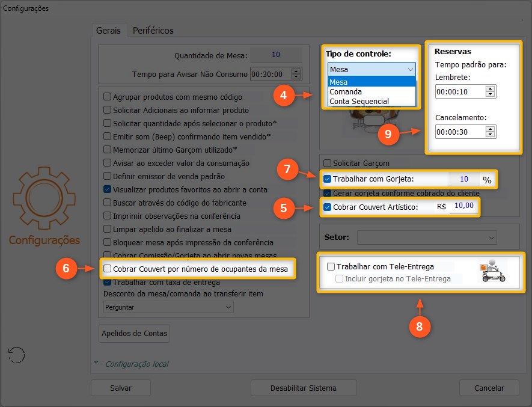Click the Desabilitar Sistema button
532x407 pixels.
pyautogui.click(x=303, y=388)
